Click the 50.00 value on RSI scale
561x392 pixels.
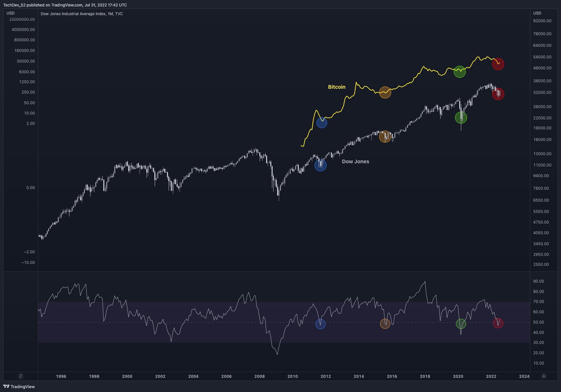[538, 322]
